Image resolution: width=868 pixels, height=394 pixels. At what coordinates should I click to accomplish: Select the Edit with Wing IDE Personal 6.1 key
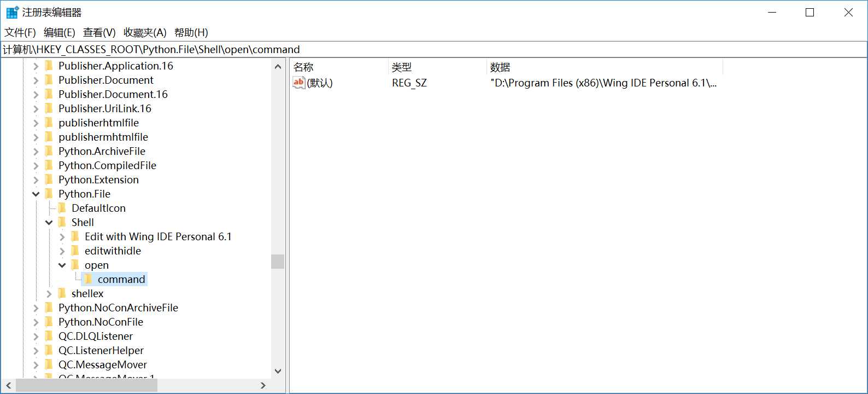(x=158, y=236)
